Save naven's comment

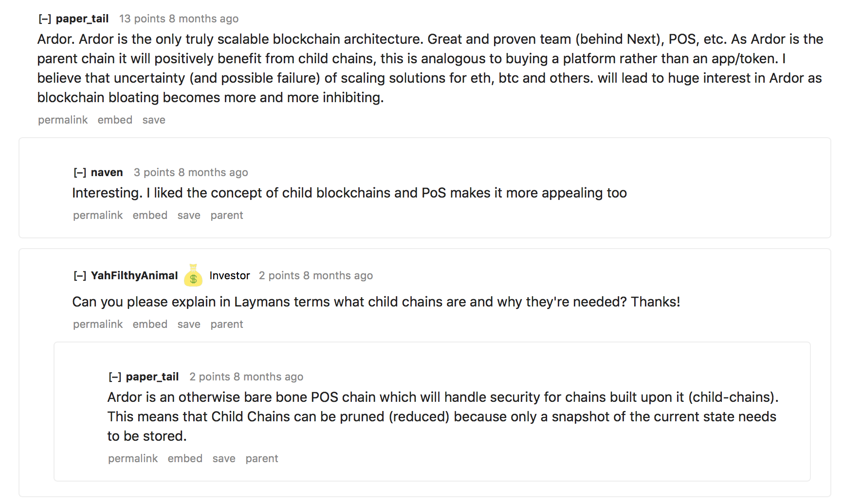[189, 216]
